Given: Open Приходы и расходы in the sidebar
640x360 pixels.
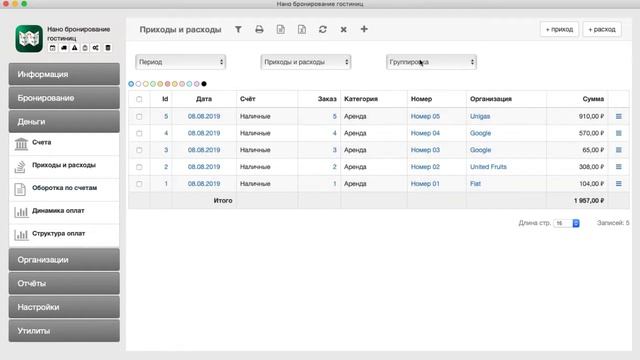Looking at the screenshot, I should click(x=64, y=167).
